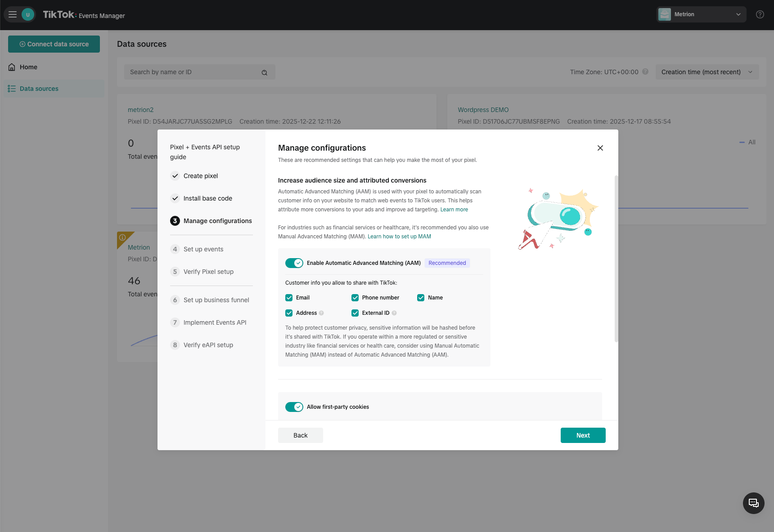This screenshot has height=532, width=774.
Task: Click the All legend on Wordpress DEMO chart
Action: (747, 142)
